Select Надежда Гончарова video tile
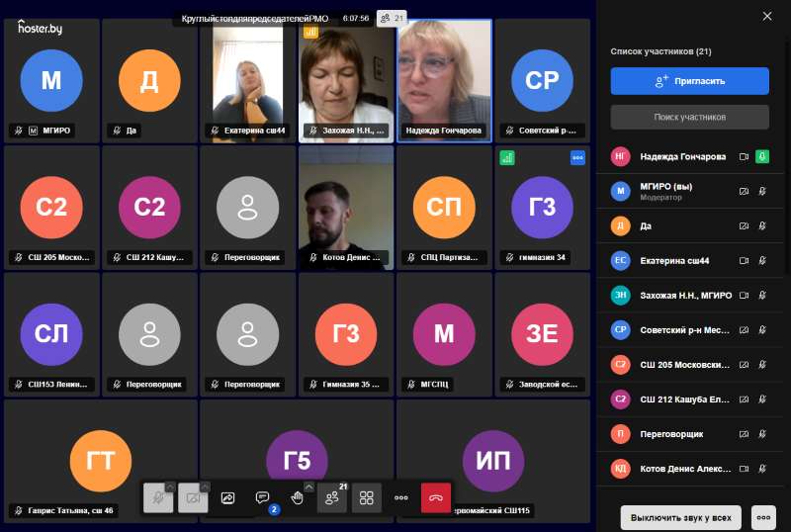The image size is (791, 532). [x=444, y=81]
